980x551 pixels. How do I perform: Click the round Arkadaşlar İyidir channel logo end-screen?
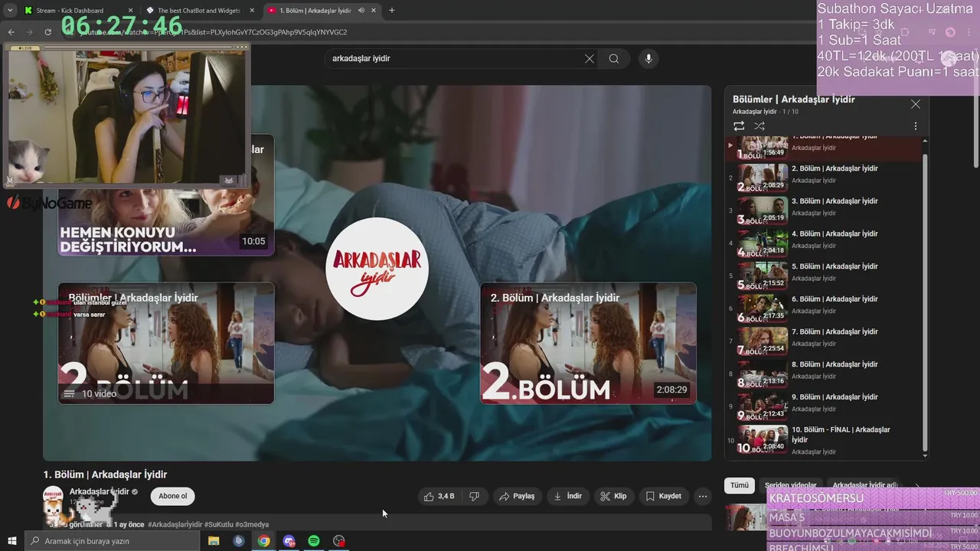[377, 269]
